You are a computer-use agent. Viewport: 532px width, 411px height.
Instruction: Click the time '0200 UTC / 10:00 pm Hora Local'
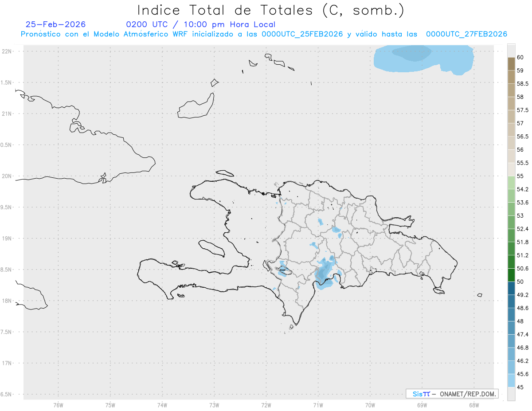(x=201, y=25)
